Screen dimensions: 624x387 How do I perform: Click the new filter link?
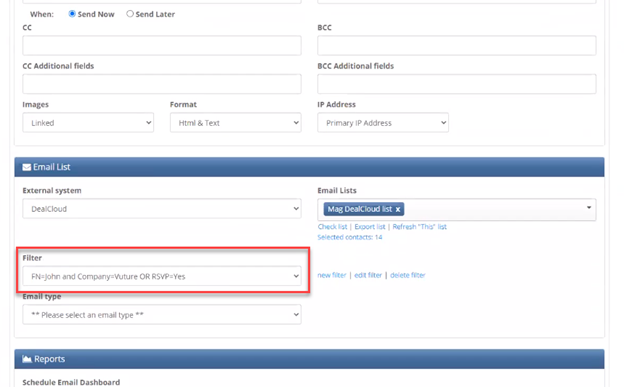[x=332, y=275]
